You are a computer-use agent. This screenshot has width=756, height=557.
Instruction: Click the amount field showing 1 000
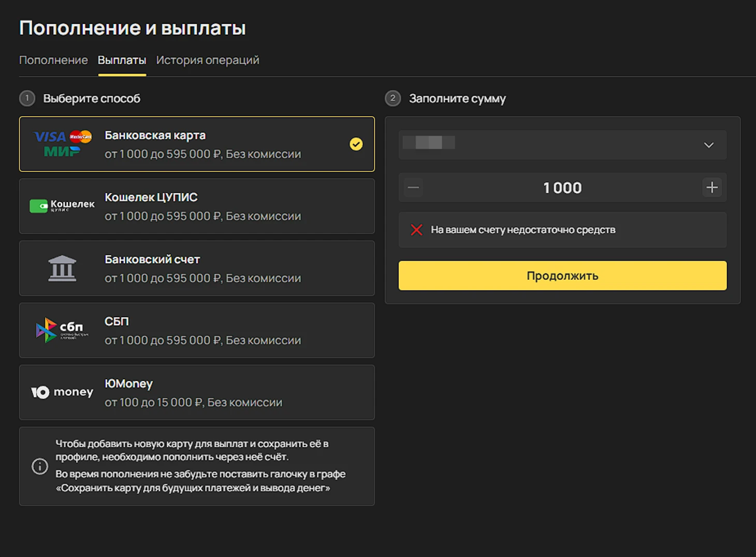(562, 188)
